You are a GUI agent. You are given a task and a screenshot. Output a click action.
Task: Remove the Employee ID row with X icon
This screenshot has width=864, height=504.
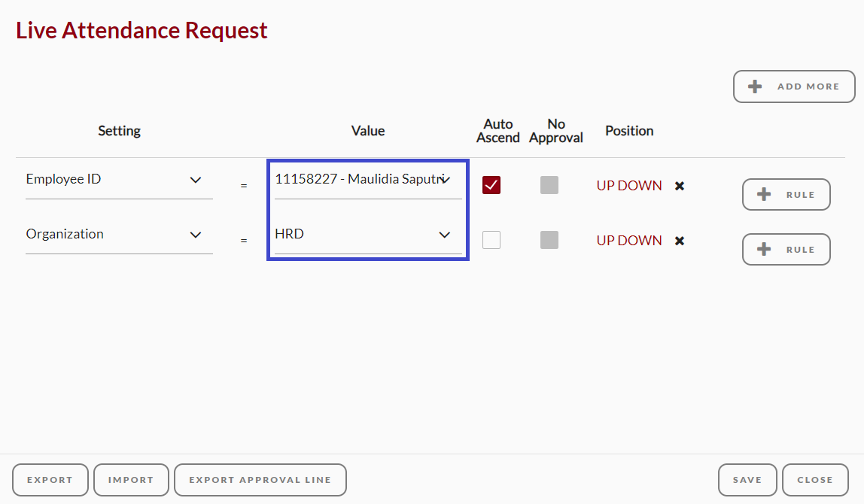(680, 186)
